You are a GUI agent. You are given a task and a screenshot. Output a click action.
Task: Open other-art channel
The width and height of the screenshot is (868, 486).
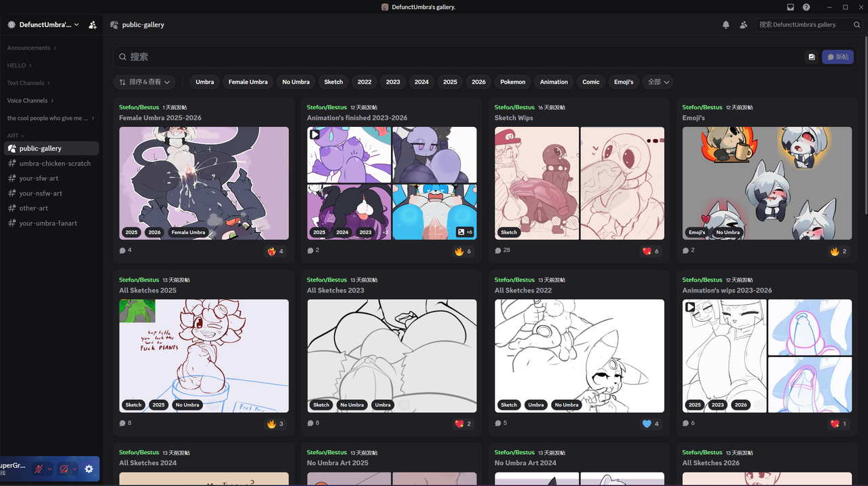(52, 208)
